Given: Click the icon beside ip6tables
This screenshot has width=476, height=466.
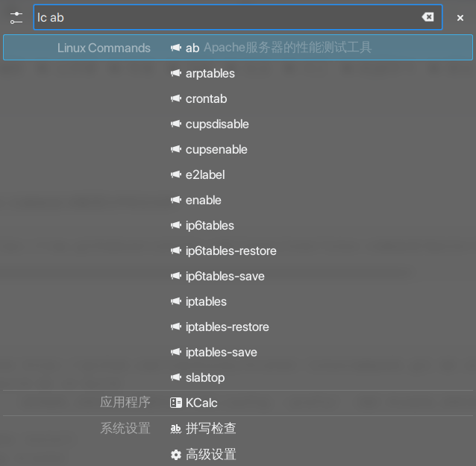Looking at the screenshot, I should [176, 225].
